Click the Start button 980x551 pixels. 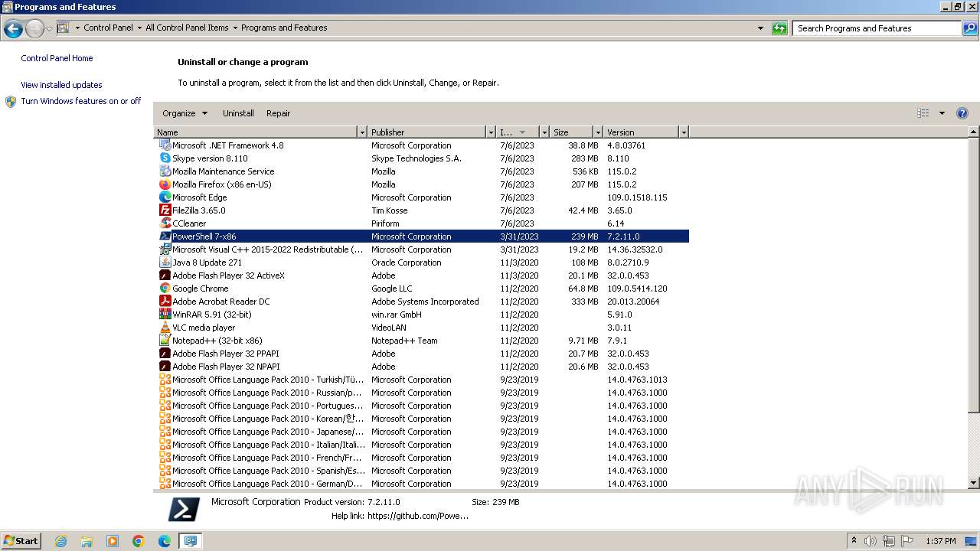pos(21,541)
